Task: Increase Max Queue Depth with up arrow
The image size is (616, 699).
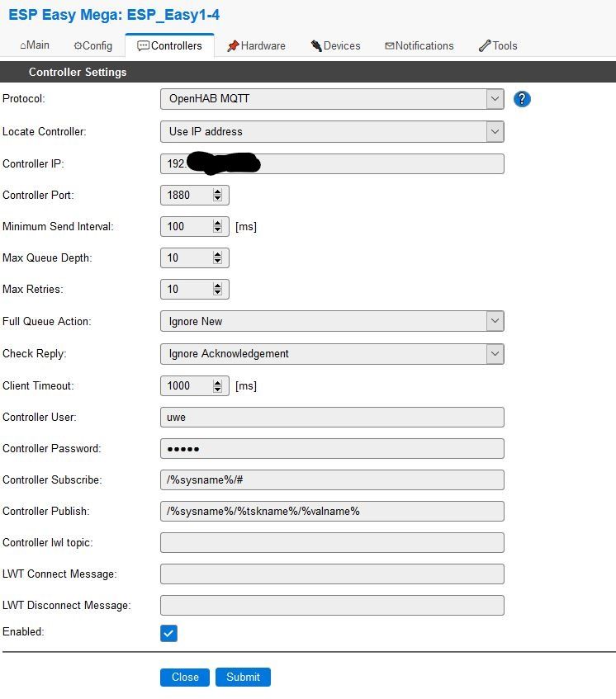Action: pos(217,254)
